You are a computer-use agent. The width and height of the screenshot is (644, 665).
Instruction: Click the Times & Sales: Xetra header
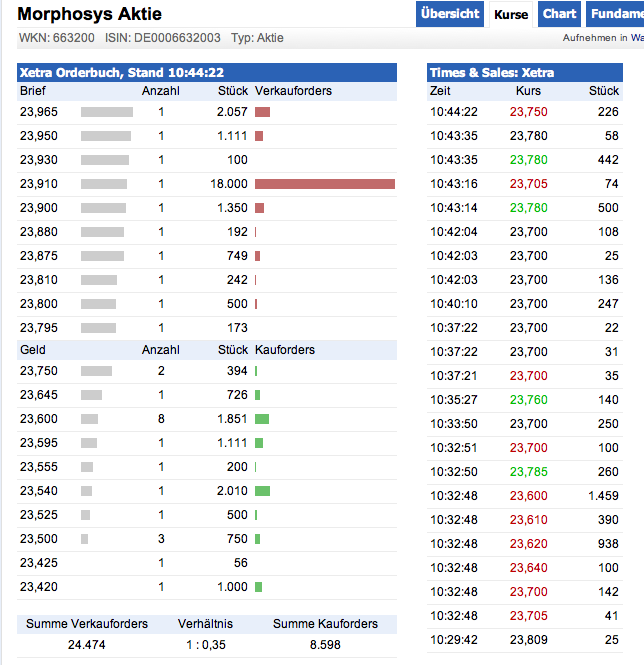tap(525, 73)
